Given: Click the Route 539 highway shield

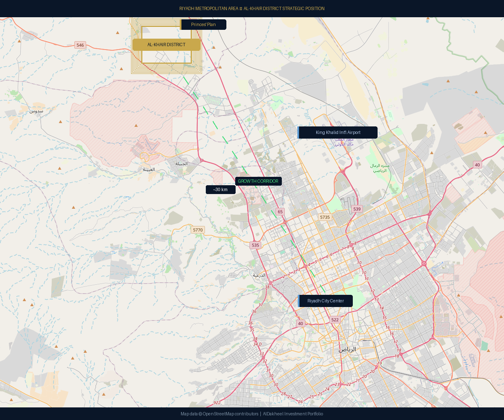Looking at the screenshot, I should [x=357, y=209].
